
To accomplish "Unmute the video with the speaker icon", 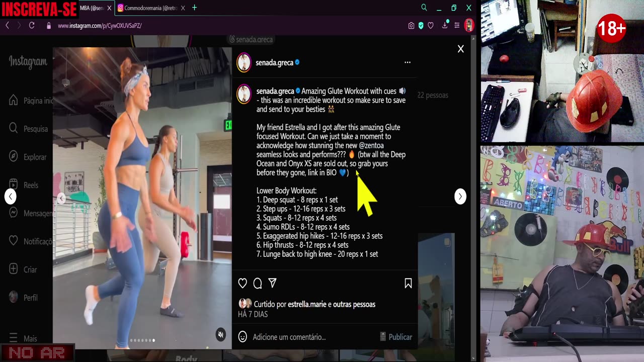I will [220, 334].
